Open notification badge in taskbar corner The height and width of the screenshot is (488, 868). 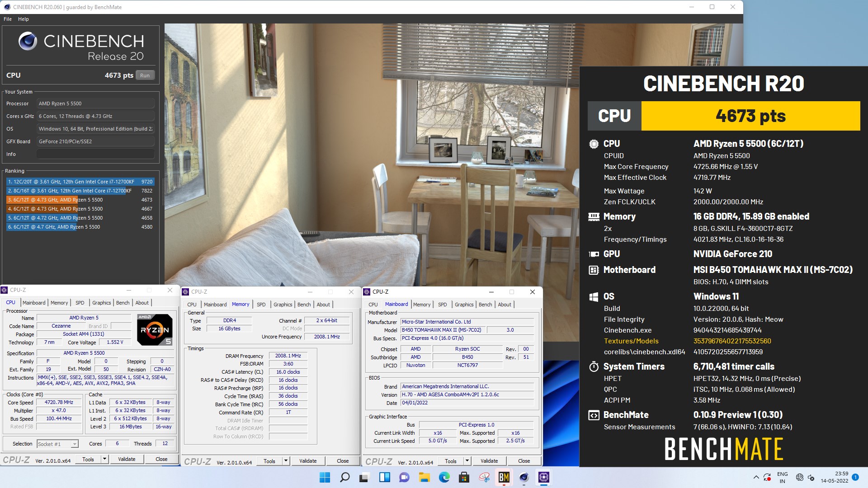tap(855, 477)
